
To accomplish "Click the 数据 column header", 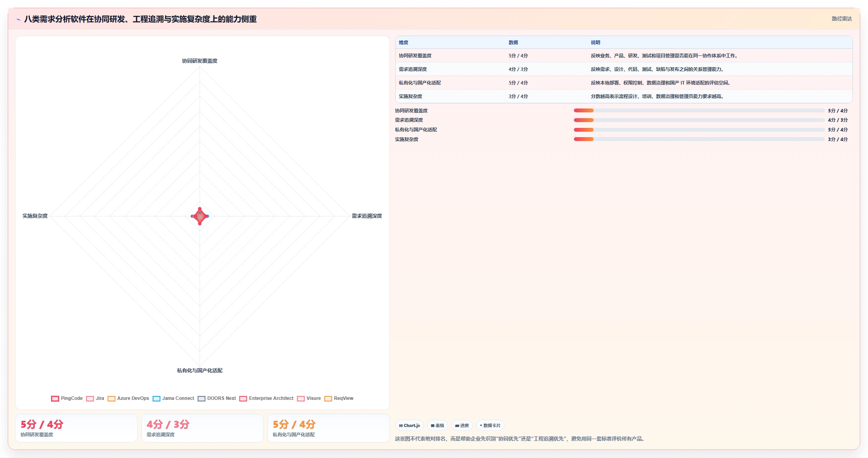I will 513,43.
